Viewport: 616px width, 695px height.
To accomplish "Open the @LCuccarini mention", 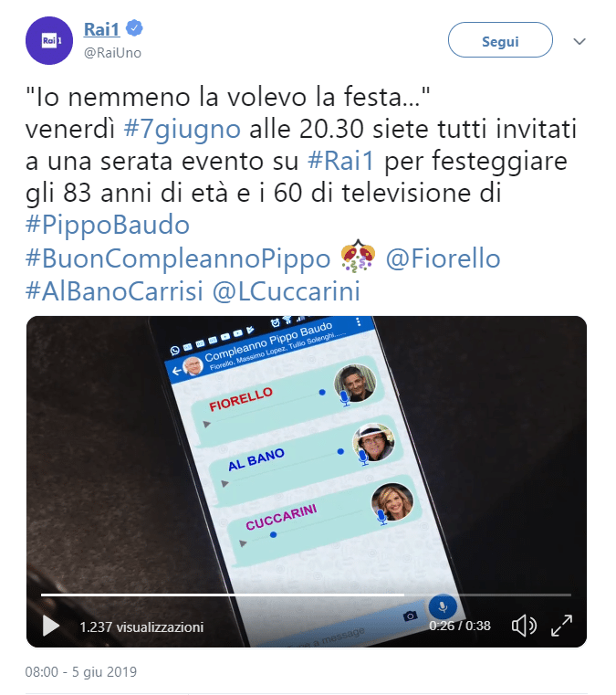I will point(287,291).
